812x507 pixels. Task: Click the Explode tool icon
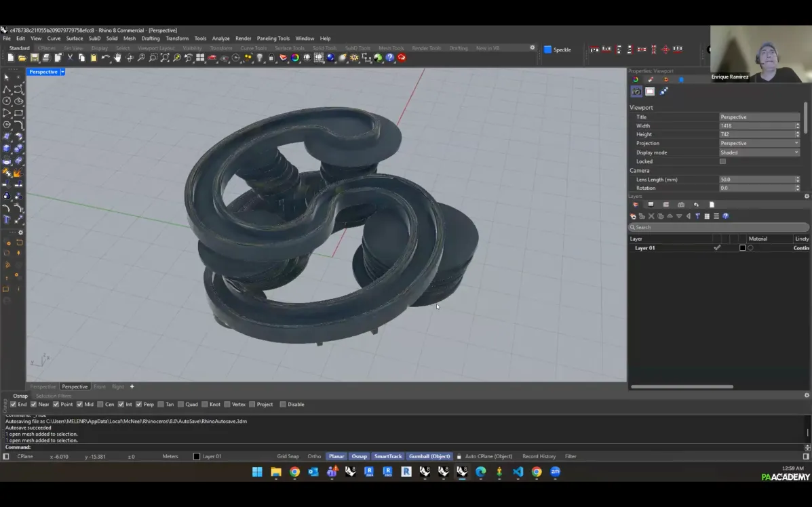tap(18, 174)
